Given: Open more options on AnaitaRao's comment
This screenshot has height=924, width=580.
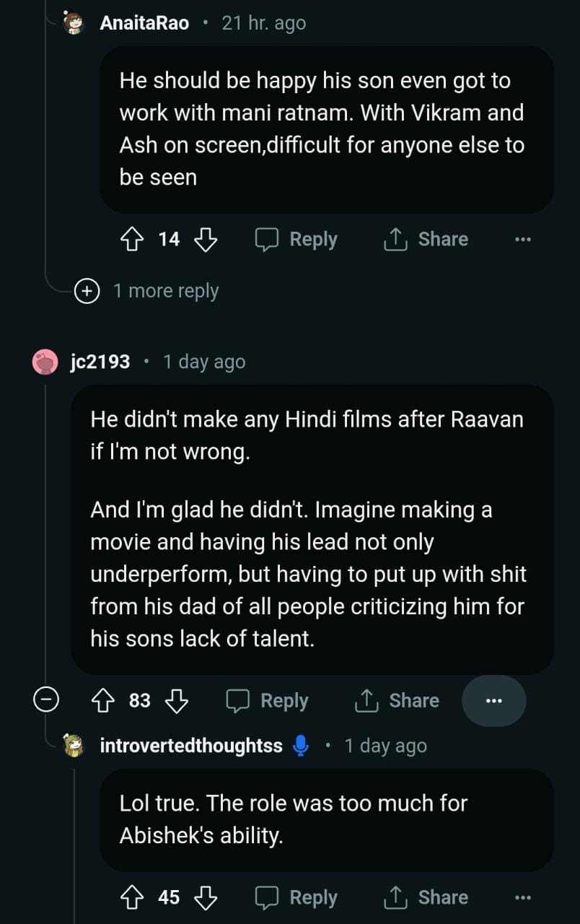Looking at the screenshot, I should pos(522,239).
